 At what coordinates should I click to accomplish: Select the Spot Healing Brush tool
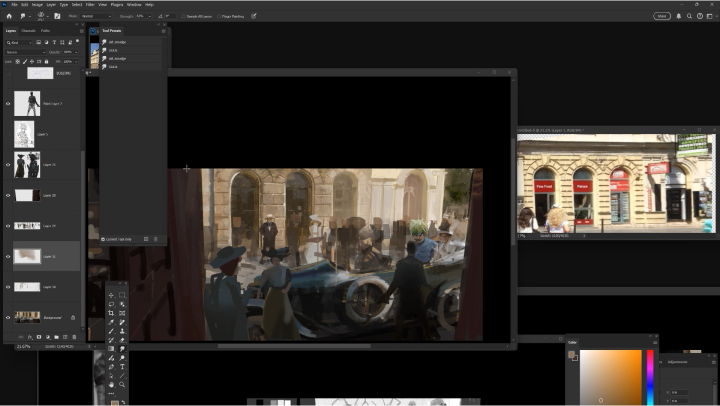coord(122,322)
